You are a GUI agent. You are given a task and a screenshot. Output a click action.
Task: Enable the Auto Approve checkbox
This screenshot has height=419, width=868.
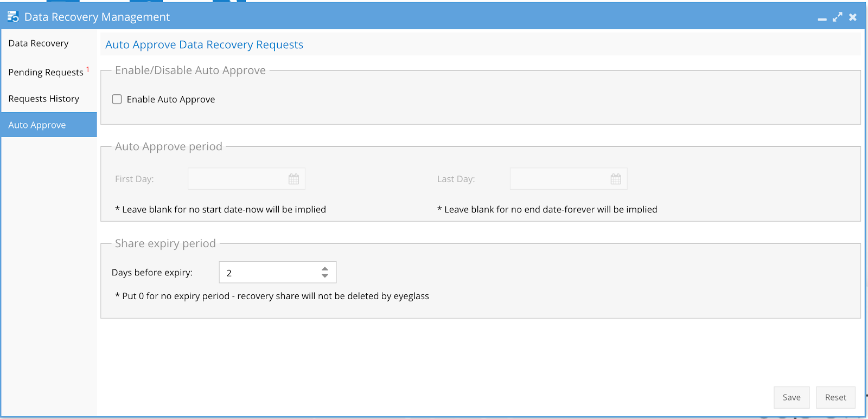pos(117,99)
